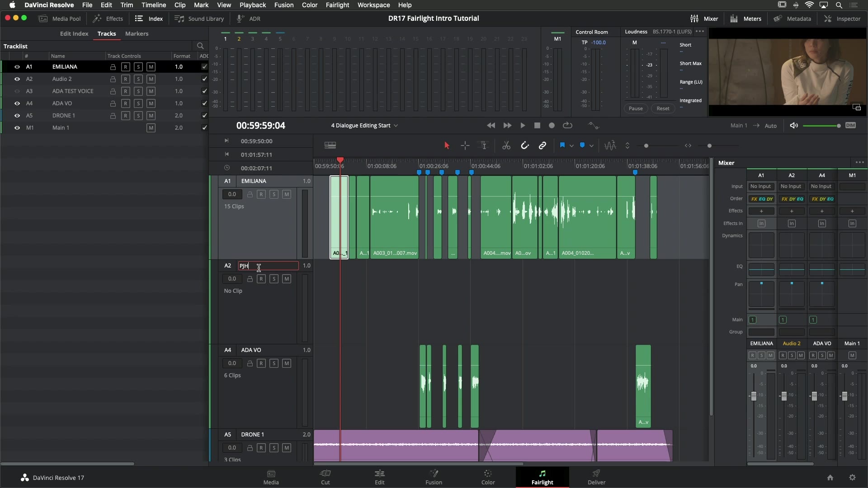Select the range selection crosshair tool
868x488 pixels.
coord(465,145)
